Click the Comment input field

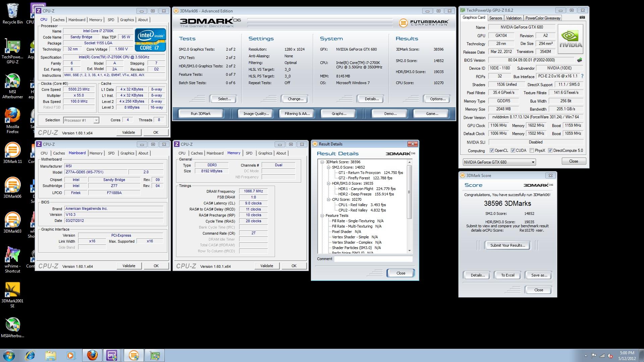pyautogui.click(x=373, y=259)
